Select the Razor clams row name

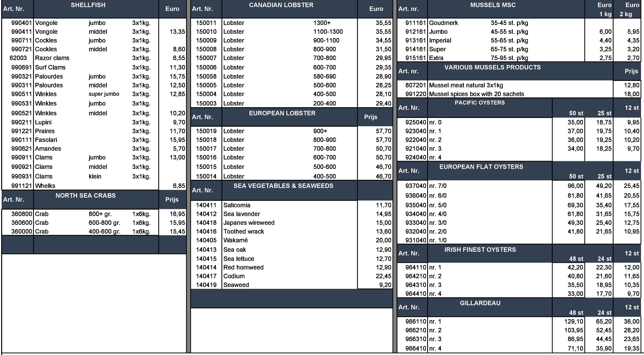pyautogui.click(x=52, y=58)
